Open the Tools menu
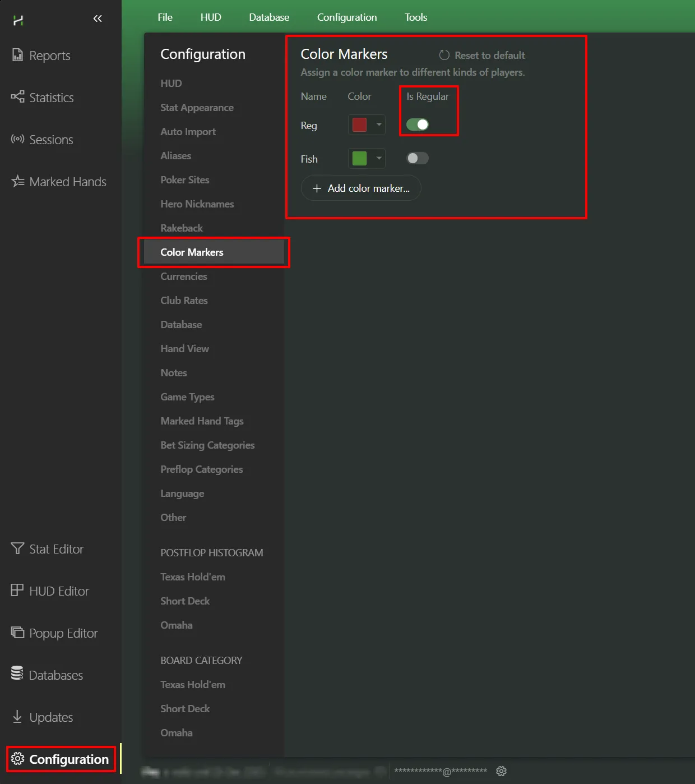Screen dimensions: 695x784 pyautogui.click(x=416, y=17)
